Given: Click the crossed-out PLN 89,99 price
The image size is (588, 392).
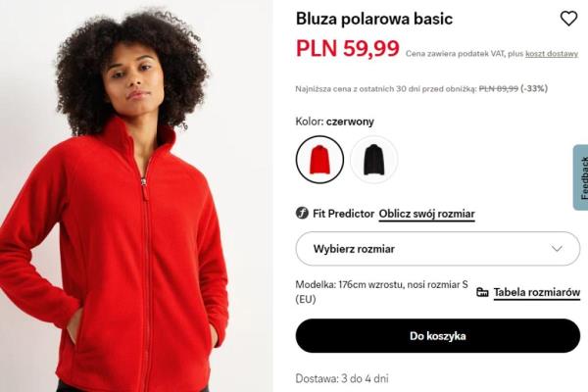Looking at the screenshot, I should (x=499, y=89).
